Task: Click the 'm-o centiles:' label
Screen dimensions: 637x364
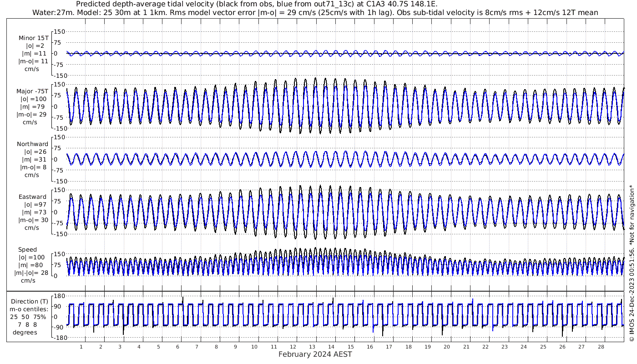Action: pos(29,309)
